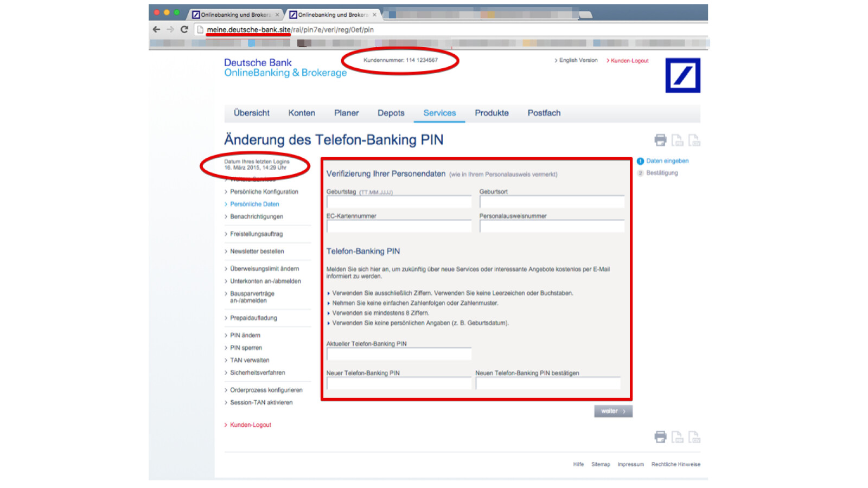Open the Postfach menu tab
Viewport: 868px width, 488px height.
pyautogui.click(x=544, y=113)
